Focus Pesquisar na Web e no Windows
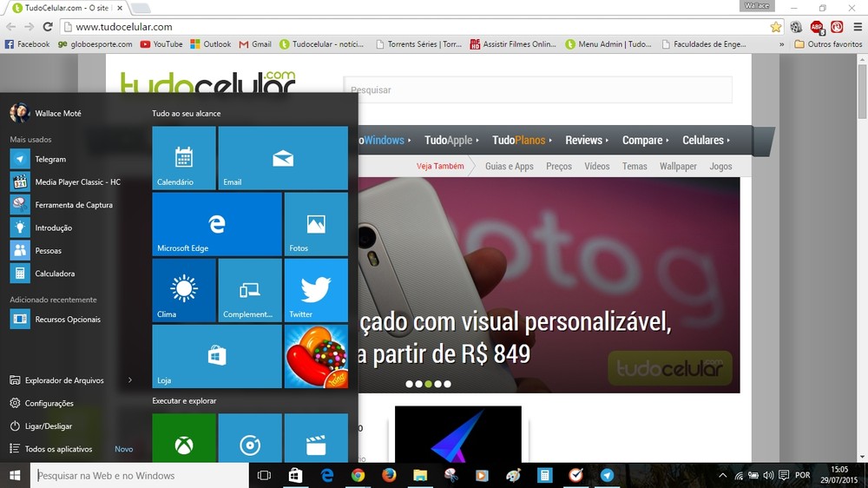The width and height of the screenshot is (868, 488). [139, 475]
